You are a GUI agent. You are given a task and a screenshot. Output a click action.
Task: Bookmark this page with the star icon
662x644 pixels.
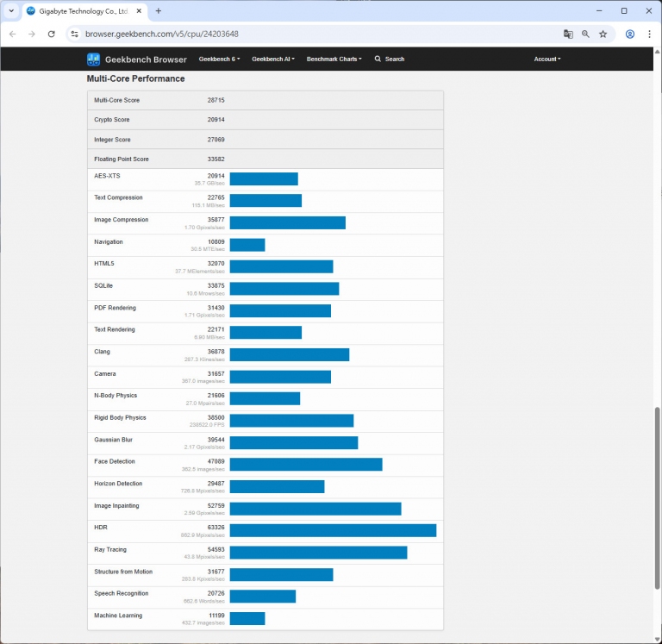603,34
